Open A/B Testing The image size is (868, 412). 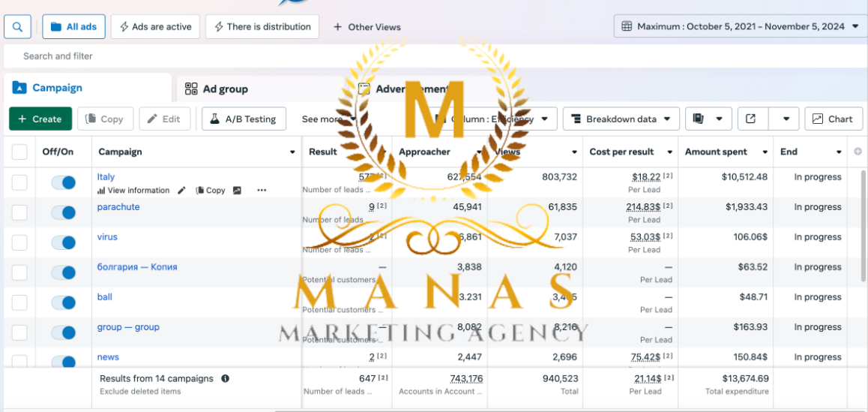[244, 119]
